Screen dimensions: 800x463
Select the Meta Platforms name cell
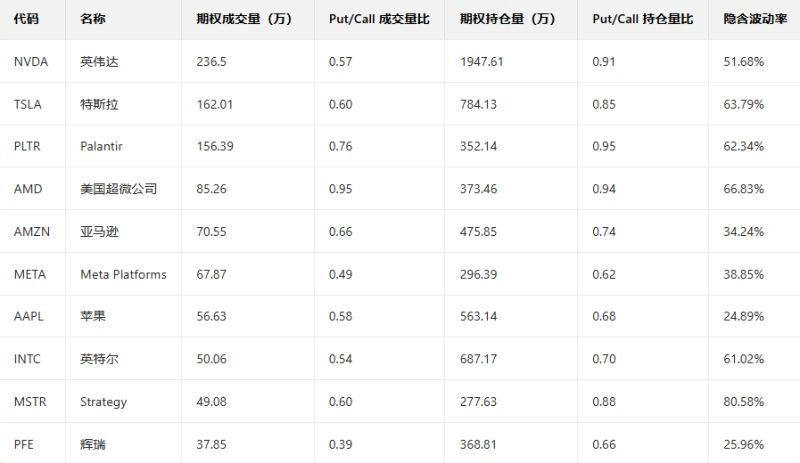tap(123, 274)
